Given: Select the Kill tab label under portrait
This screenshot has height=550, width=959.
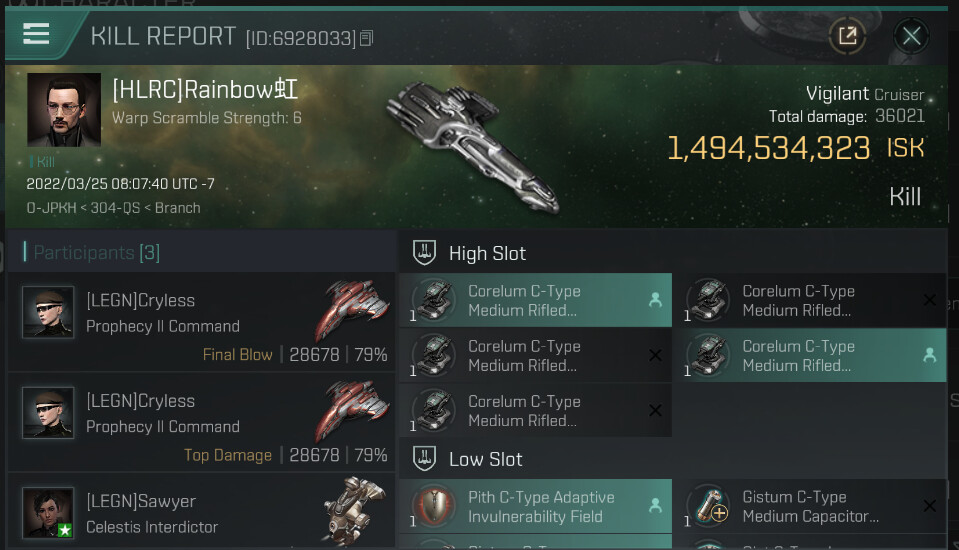Looking at the screenshot, I should tap(45, 162).
